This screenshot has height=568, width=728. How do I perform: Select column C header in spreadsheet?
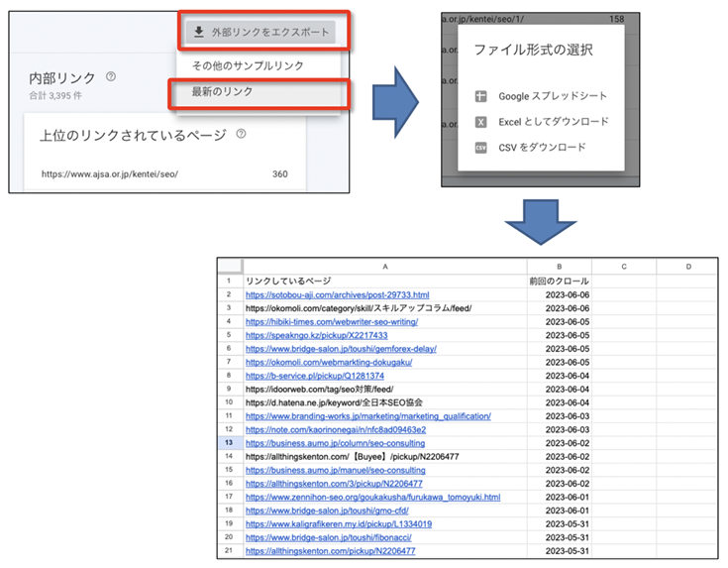[x=624, y=267]
